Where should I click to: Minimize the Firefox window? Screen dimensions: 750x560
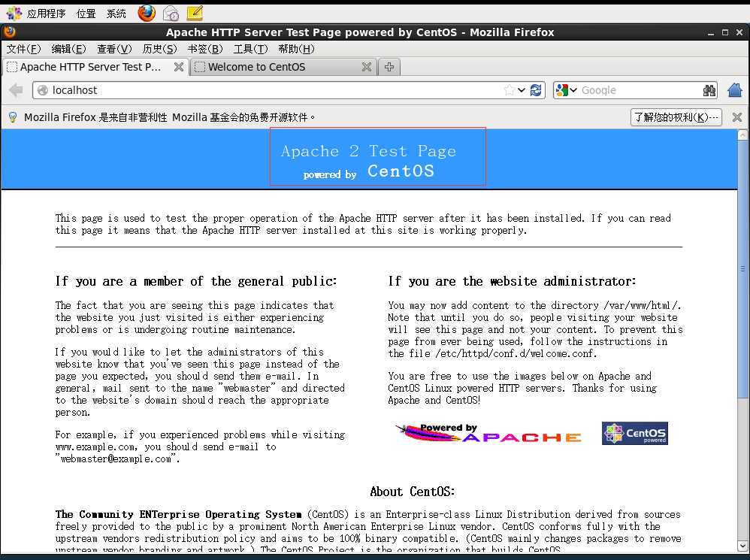pyautogui.click(x=711, y=32)
